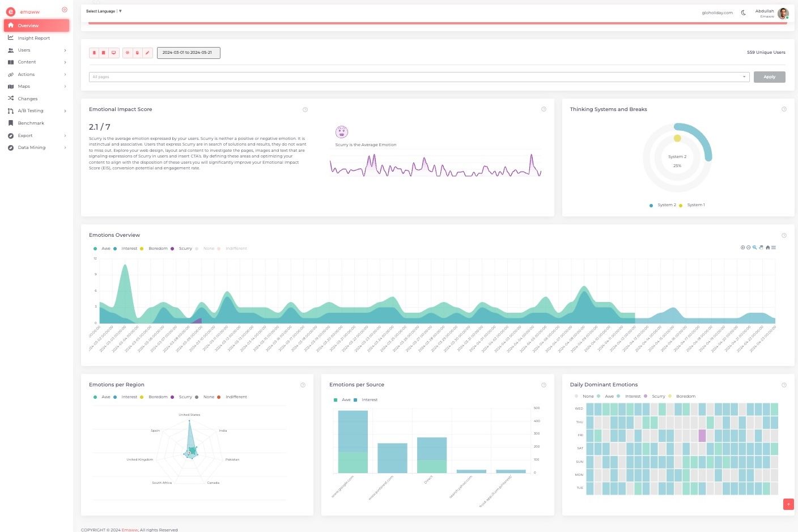Click the Emaww link in footer
This screenshot has width=798, height=532.
[x=130, y=530]
